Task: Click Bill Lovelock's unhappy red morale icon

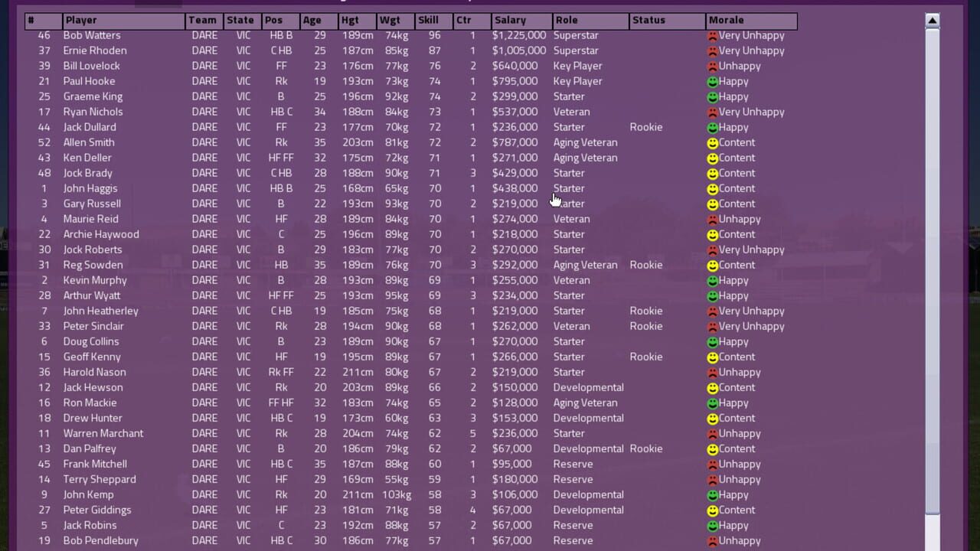Action: (x=713, y=66)
